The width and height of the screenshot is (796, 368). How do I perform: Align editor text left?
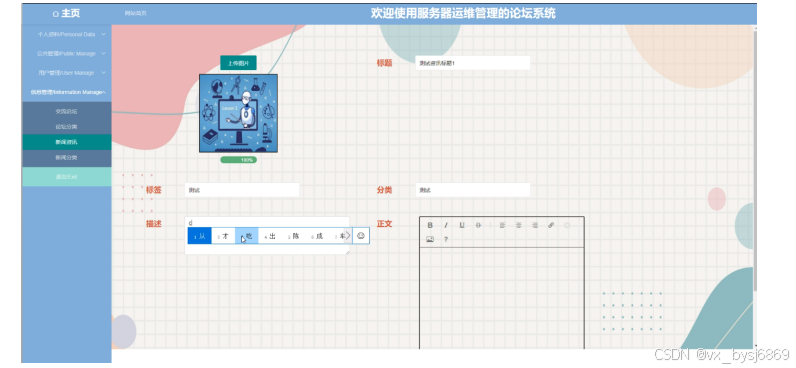click(502, 225)
